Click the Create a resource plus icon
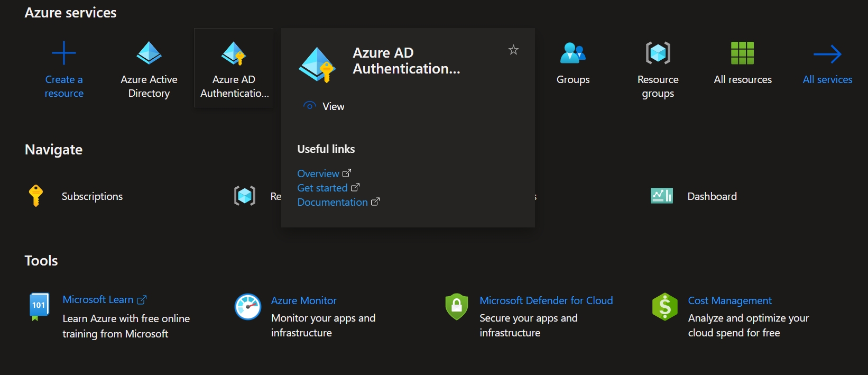This screenshot has height=375, width=868. pyautogui.click(x=64, y=53)
